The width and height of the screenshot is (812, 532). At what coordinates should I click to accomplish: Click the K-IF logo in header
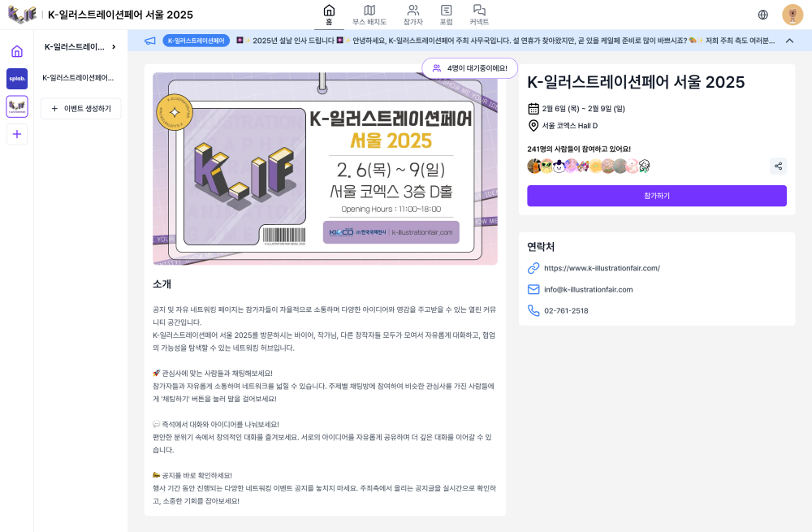22,15
